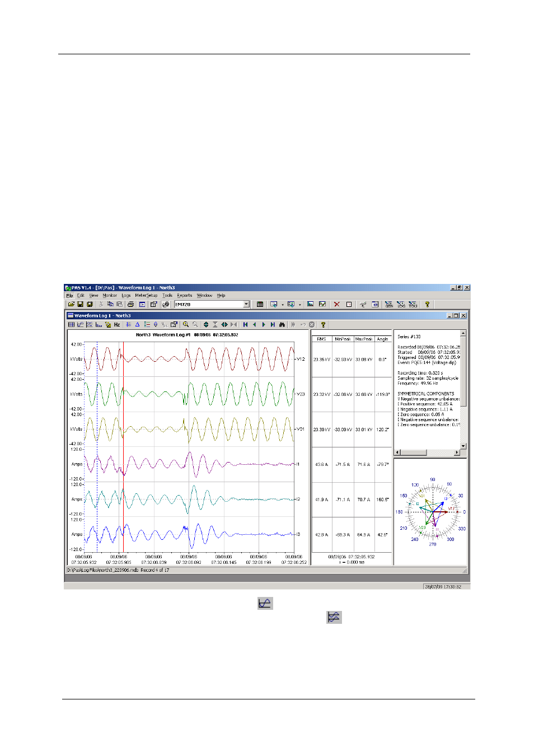534x756 pixels.
Task: Click the Copy icon in main toolbar
Action: coord(110,304)
